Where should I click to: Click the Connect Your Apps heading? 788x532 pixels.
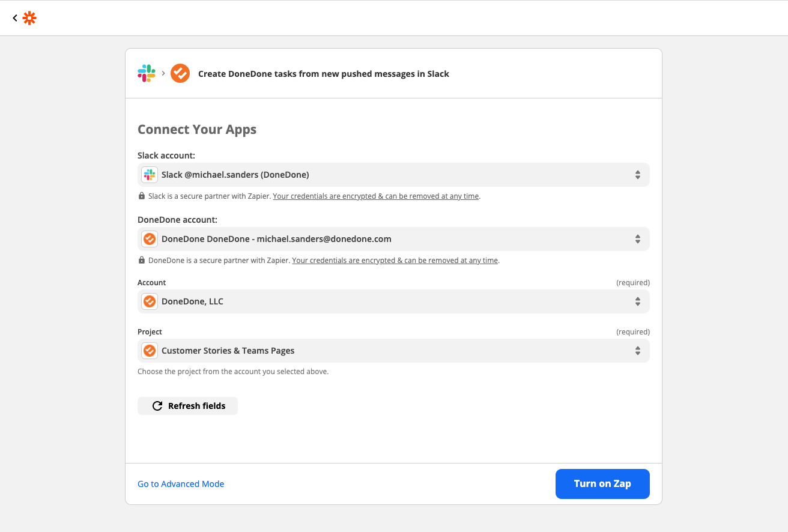[197, 130]
